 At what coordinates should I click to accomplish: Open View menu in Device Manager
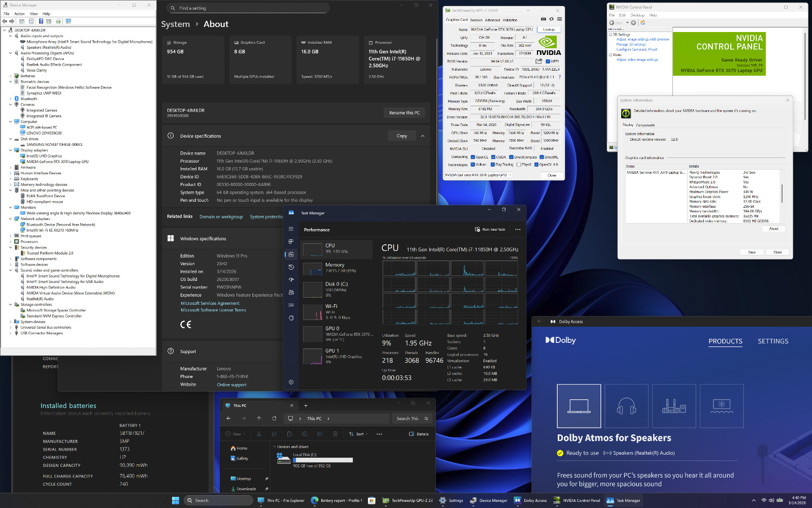(33, 14)
